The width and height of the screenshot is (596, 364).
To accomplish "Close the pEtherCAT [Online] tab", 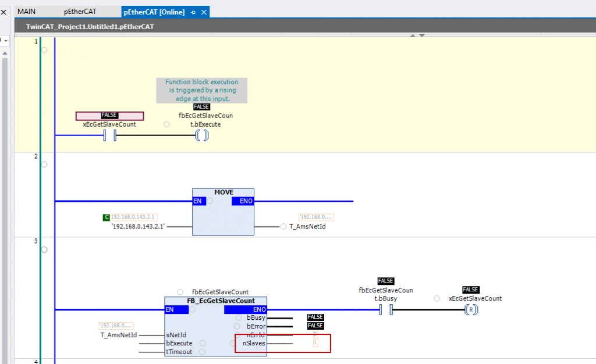I will pos(204,12).
